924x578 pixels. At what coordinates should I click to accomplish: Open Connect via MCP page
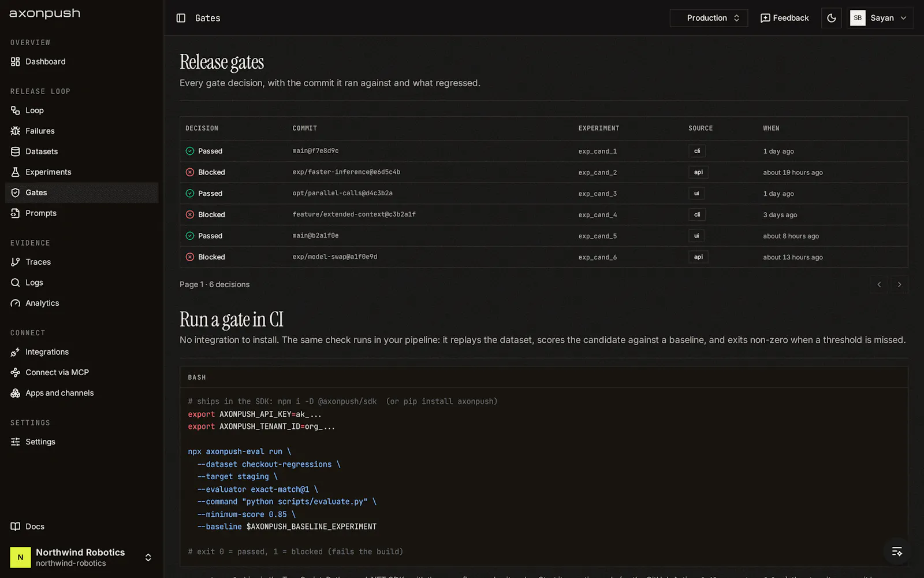click(x=81, y=372)
